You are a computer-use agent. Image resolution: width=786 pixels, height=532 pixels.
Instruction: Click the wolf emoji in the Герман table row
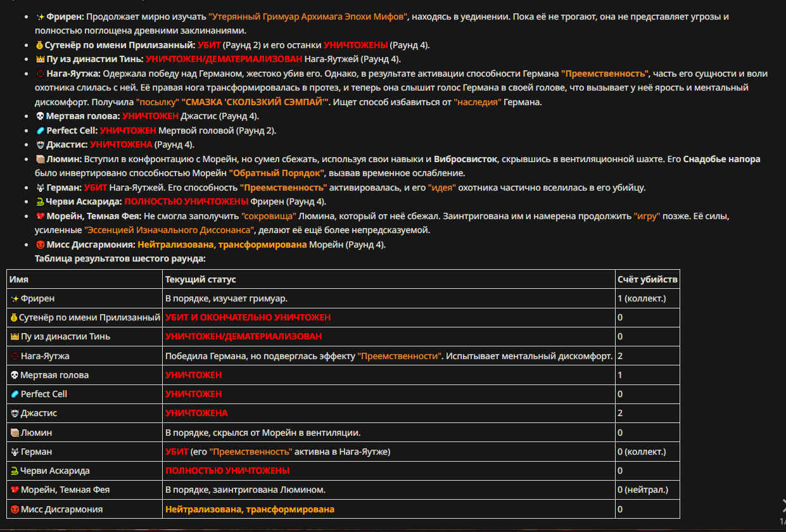pyautogui.click(x=15, y=452)
